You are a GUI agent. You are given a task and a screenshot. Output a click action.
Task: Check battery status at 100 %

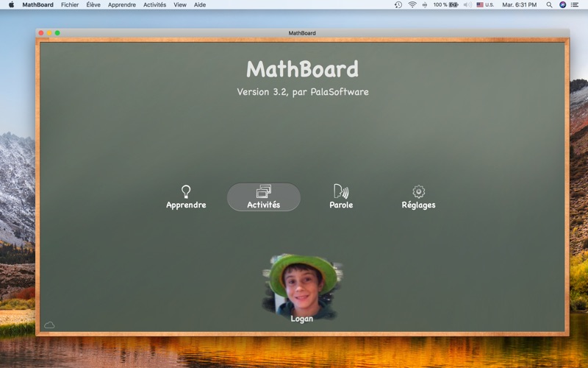pyautogui.click(x=446, y=5)
